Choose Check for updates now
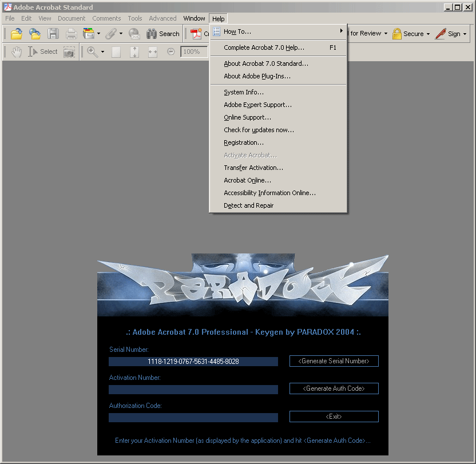 click(279, 130)
